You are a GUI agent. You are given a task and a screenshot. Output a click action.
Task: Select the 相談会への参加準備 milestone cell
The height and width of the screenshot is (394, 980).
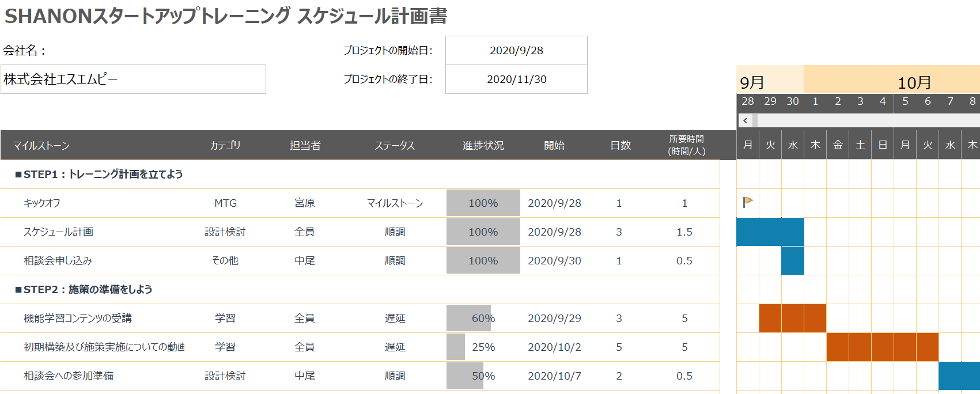point(68,376)
